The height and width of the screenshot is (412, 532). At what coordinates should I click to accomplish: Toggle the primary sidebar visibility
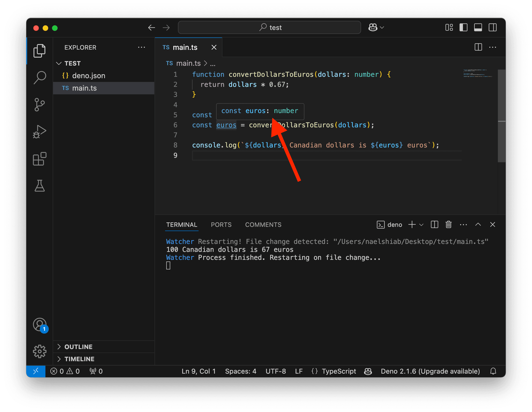pyautogui.click(x=463, y=27)
